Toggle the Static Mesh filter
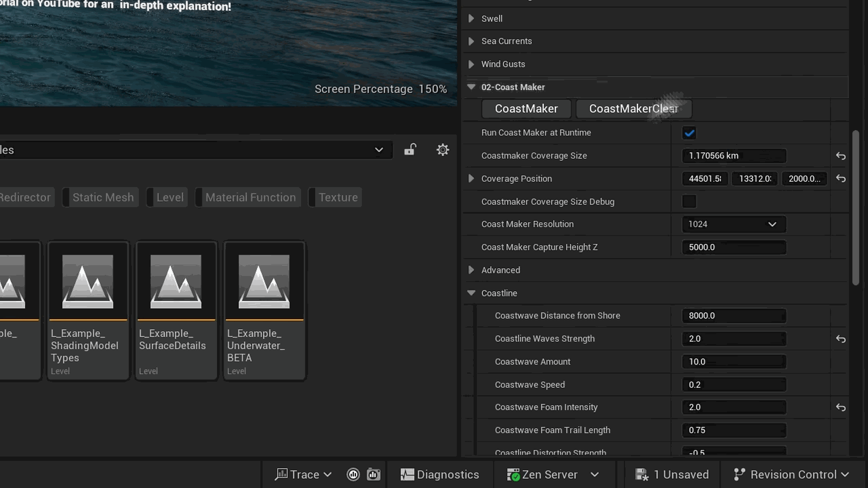 [x=101, y=197]
